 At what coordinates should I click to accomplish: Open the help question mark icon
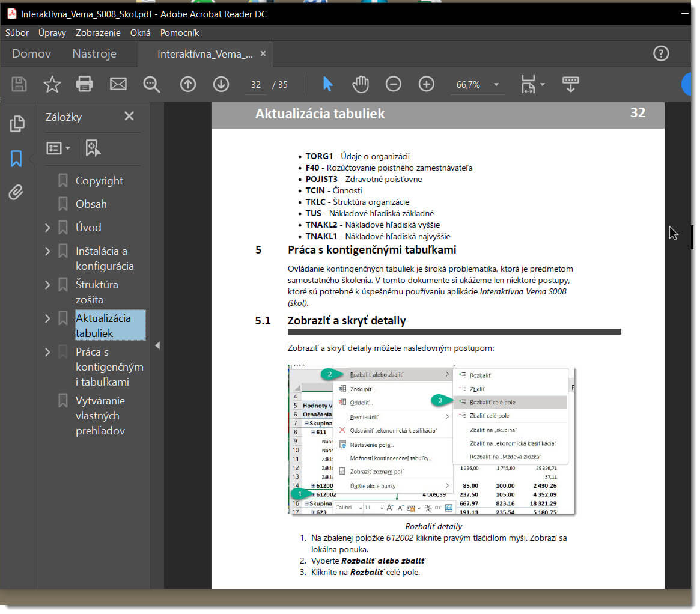[661, 53]
